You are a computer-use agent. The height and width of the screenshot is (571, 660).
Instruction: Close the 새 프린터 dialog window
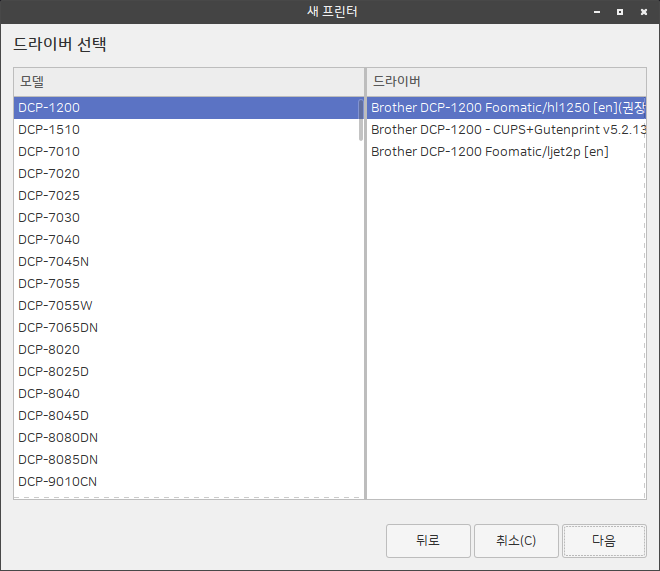coord(643,12)
